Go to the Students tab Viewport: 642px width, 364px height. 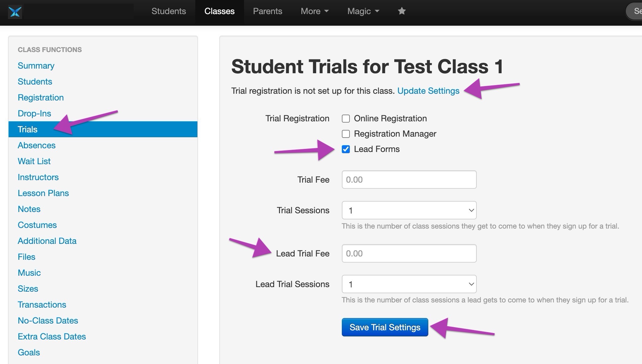(169, 11)
